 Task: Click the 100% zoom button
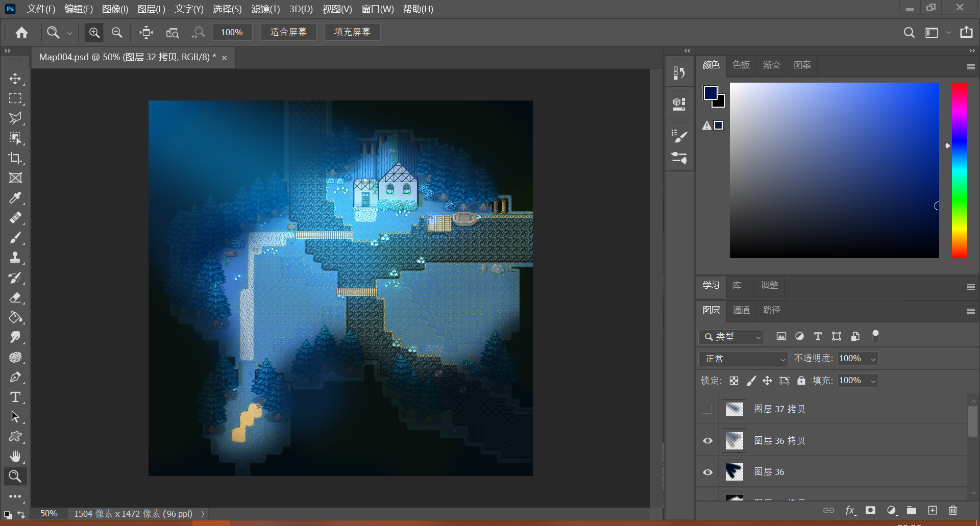click(x=232, y=32)
